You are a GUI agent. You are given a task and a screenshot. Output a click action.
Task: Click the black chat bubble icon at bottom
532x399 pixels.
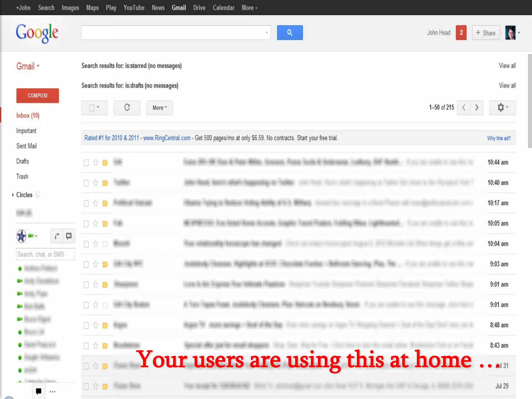pyautogui.click(x=38, y=391)
